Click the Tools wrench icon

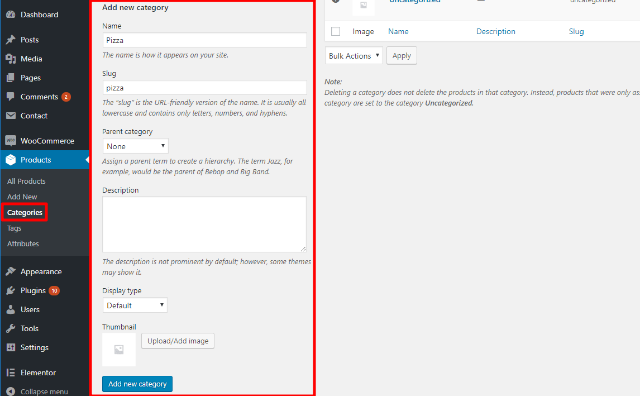click(x=11, y=328)
